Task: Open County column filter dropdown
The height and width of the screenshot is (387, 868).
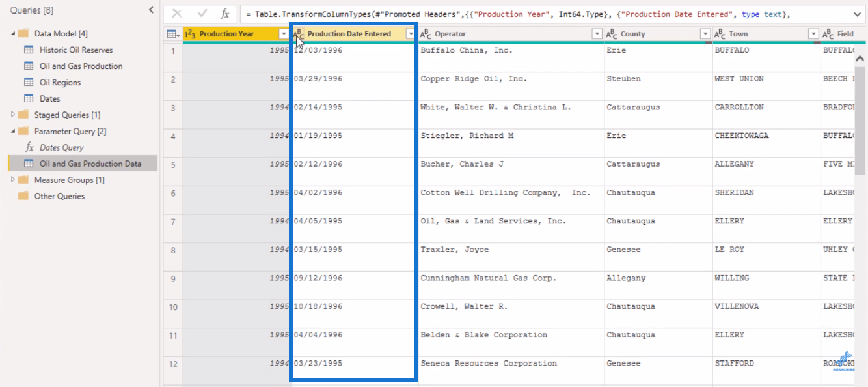Action: pyautogui.click(x=705, y=34)
